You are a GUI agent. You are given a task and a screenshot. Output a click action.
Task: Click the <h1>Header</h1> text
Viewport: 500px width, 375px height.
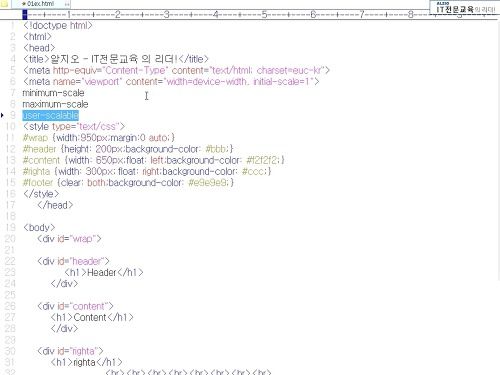[104, 273]
